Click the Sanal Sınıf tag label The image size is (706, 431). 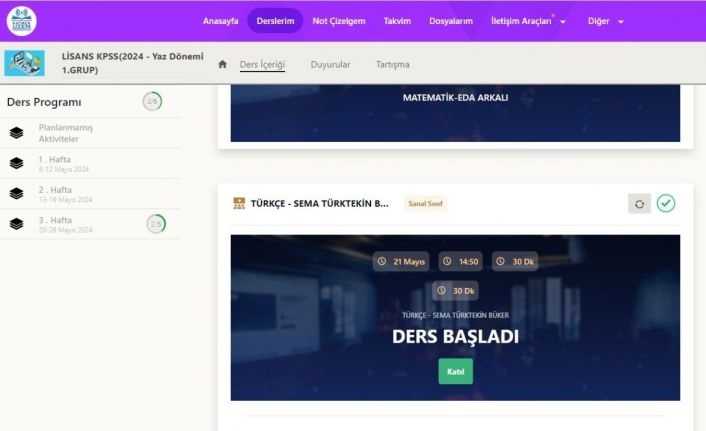tap(425, 204)
